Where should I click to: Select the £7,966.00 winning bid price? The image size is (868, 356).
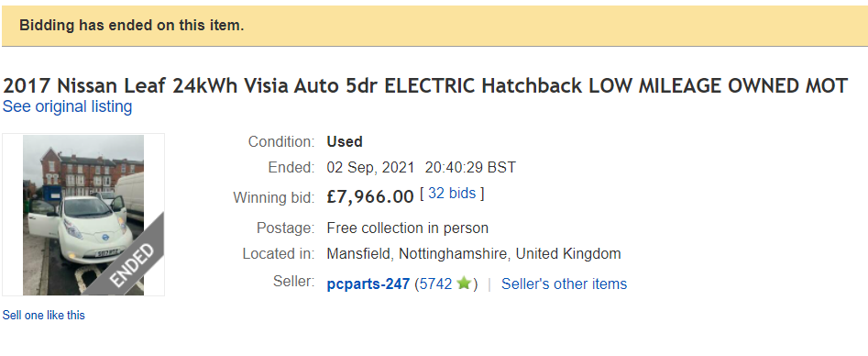coord(370,197)
